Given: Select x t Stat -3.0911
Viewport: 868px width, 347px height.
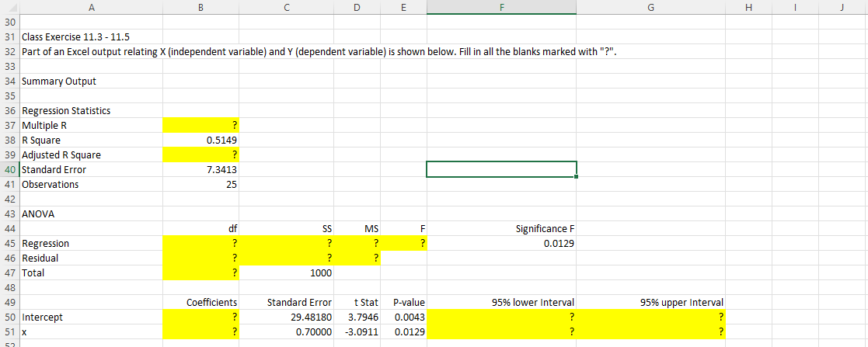Looking at the screenshot, I should (357, 331).
